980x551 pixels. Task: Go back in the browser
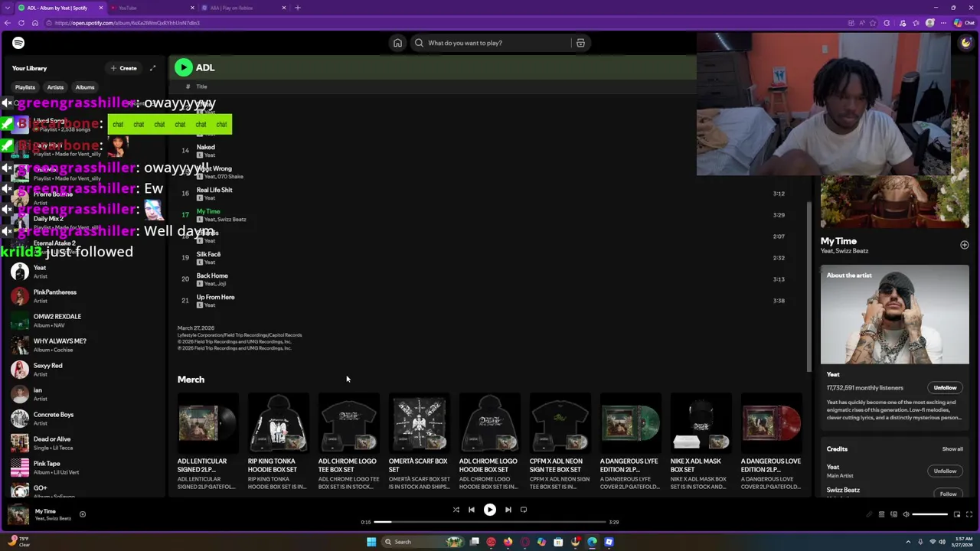pyautogui.click(x=8, y=23)
